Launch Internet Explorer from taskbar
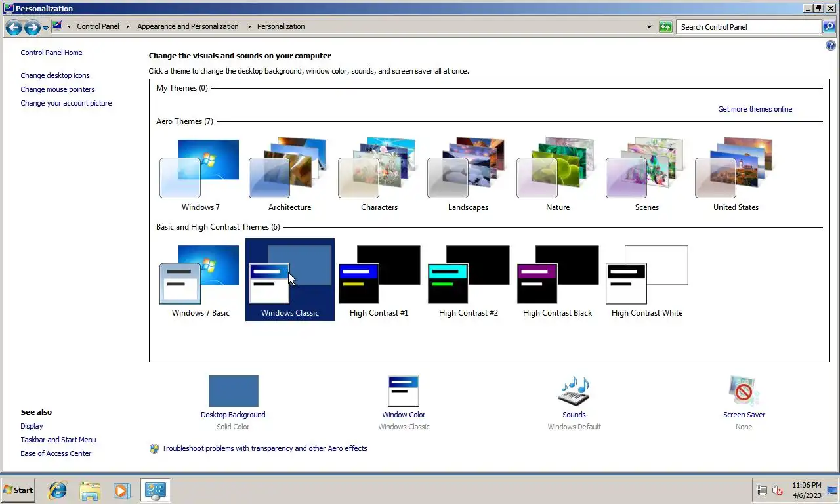The height and width of the screenshot is (504, 840). point(58,490)
